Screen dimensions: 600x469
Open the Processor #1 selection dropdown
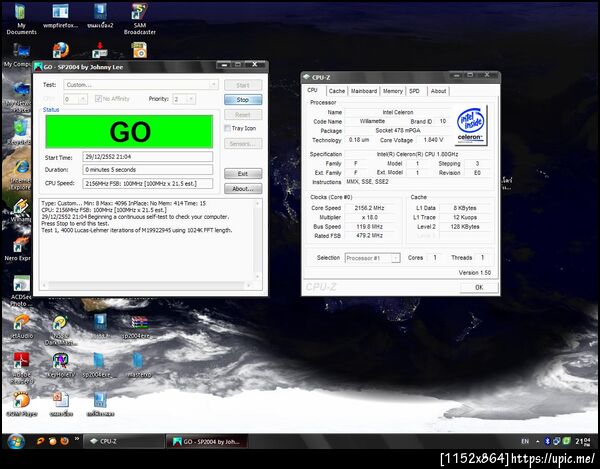[372, 258]
